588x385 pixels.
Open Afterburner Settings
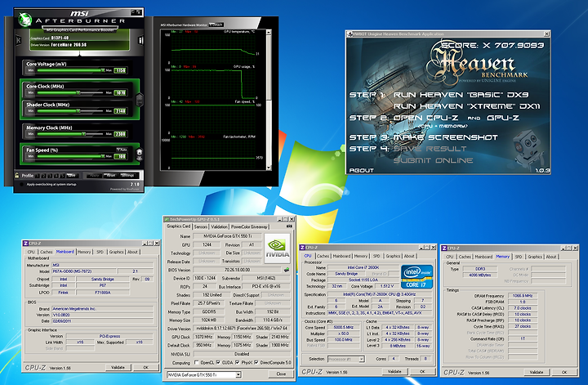pyautogui.click(x=128, y=175)
